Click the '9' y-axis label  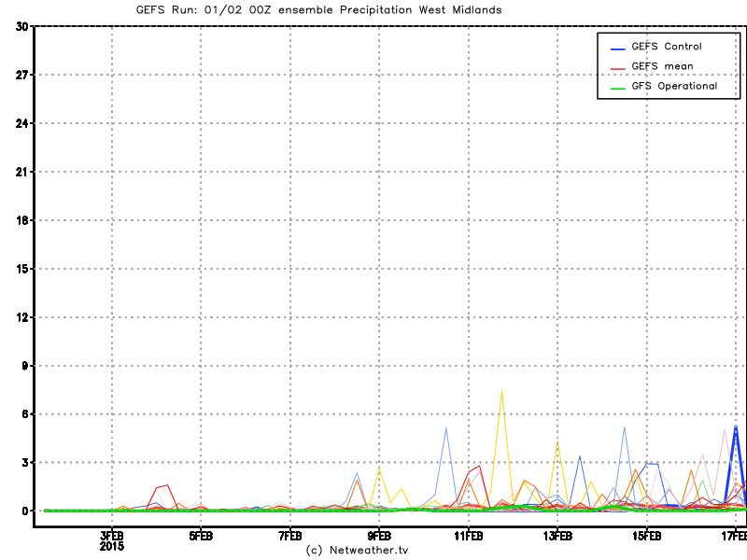(25, 366)
